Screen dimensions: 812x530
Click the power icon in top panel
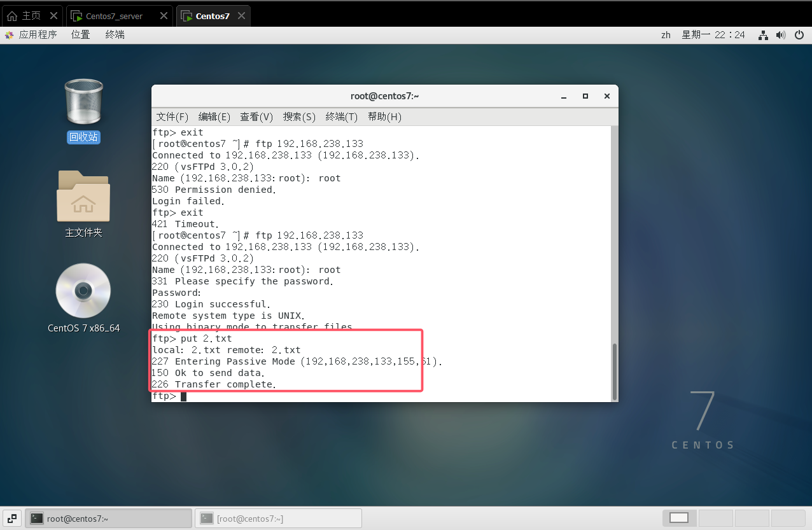799,35
